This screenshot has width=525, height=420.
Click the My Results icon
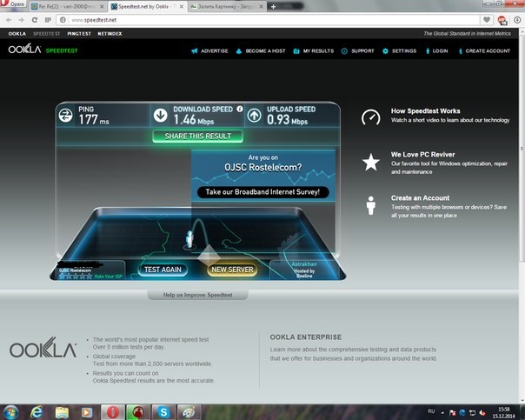pos(296,51)
